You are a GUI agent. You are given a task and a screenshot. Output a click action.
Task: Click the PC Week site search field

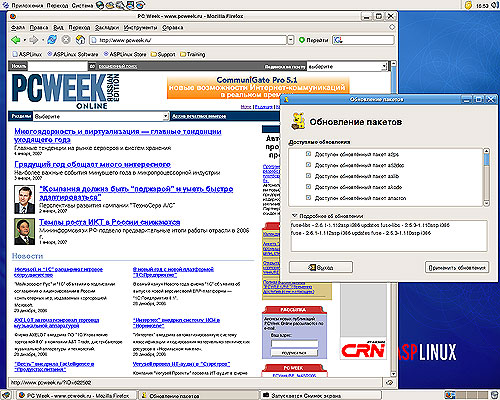[x=57, y=66]
